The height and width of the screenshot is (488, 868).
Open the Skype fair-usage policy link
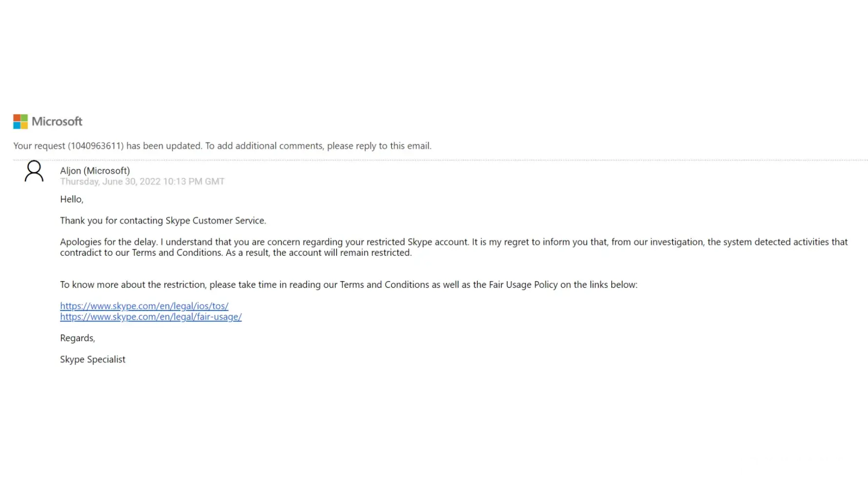(151, 317)
